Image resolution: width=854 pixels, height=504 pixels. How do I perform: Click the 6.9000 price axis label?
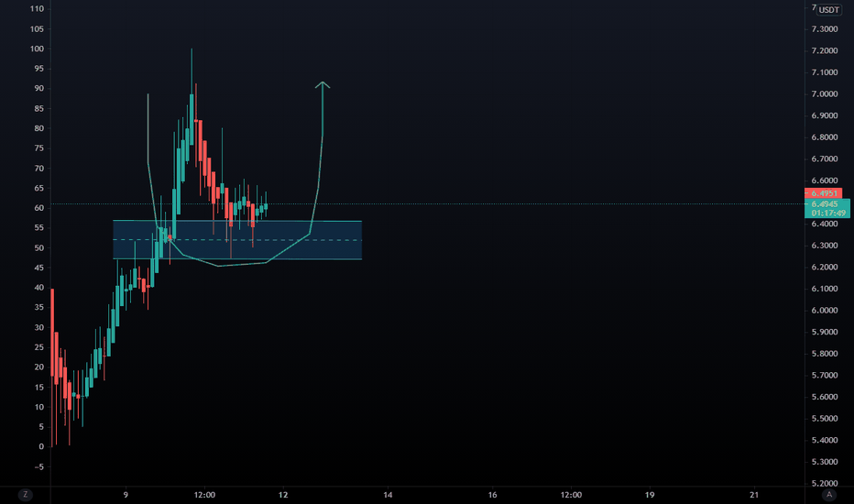825,115
